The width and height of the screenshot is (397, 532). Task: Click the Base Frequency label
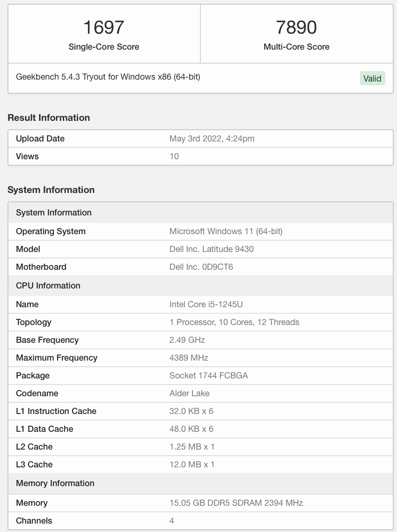tap(47, 340)
